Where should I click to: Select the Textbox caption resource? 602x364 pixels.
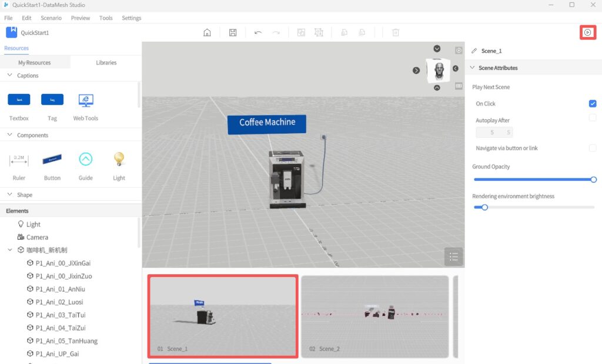[x=19, y=100]
